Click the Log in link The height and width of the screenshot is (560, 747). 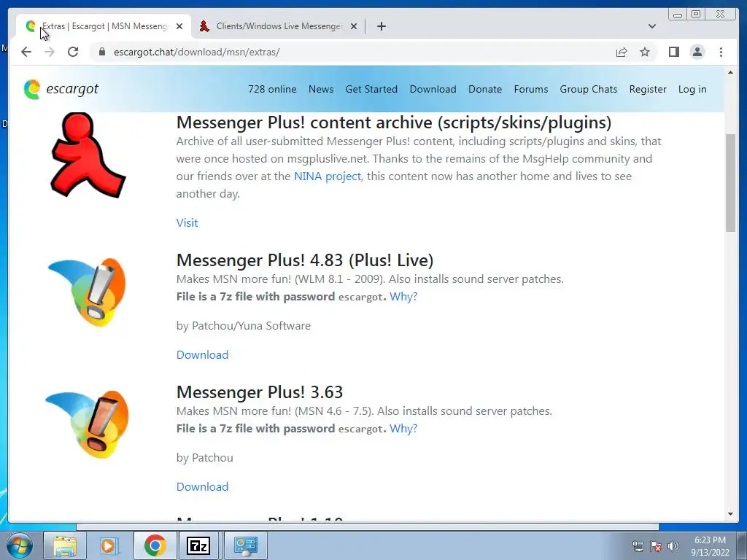[692, 89]
